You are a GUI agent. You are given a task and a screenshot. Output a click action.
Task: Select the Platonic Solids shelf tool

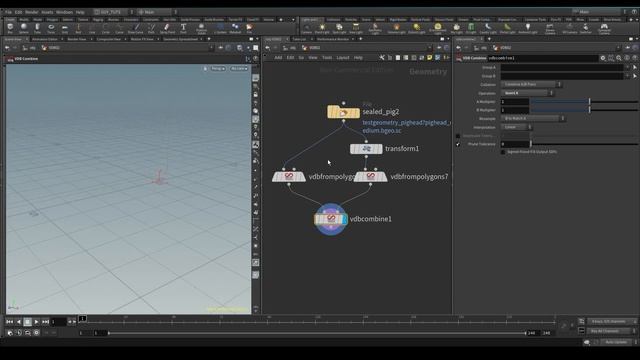pyautogui.click(x=201, y=28)
